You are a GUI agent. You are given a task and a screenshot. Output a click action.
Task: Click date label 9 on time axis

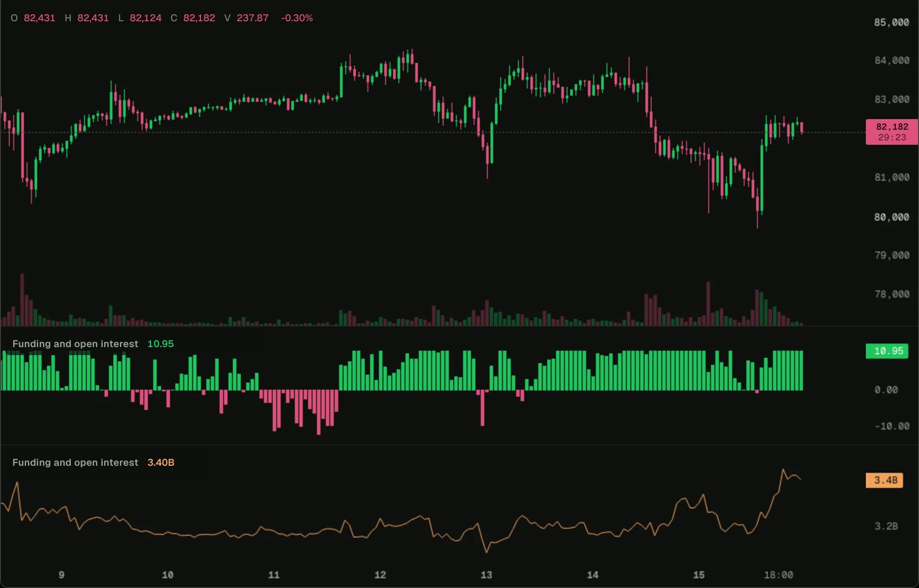tap(62, 575)
